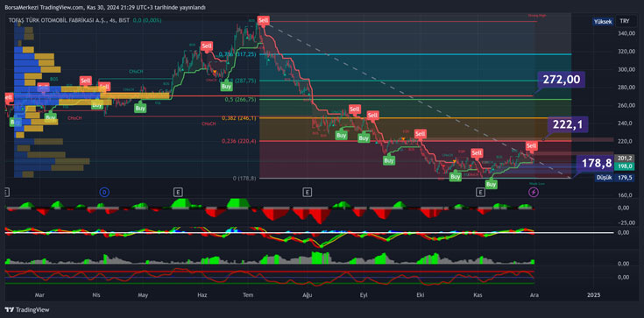Image resolution: width=644 pixels, height=318 pixels.
Task: Click the Eki label on the time axis
Action: (420, 295)
